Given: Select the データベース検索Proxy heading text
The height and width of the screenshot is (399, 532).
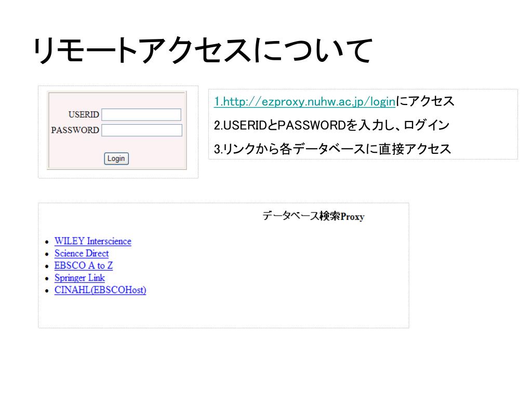Looking at the screenshot, I should point(313,216).
